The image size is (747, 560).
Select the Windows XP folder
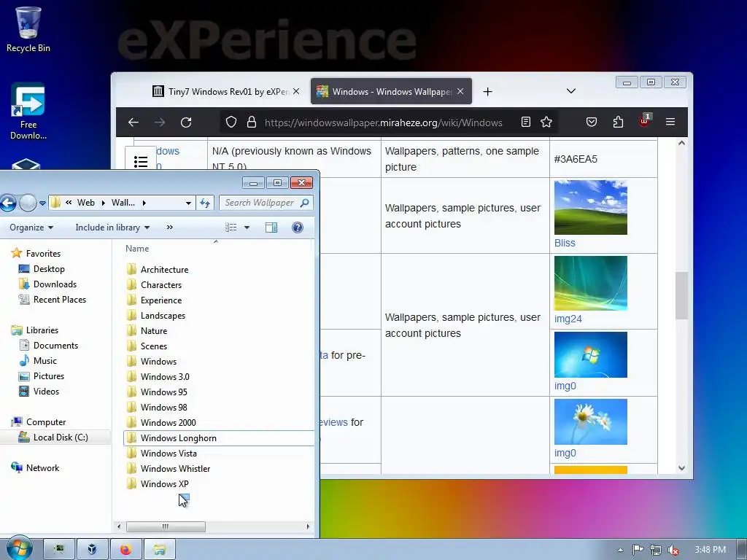[164, 484]
